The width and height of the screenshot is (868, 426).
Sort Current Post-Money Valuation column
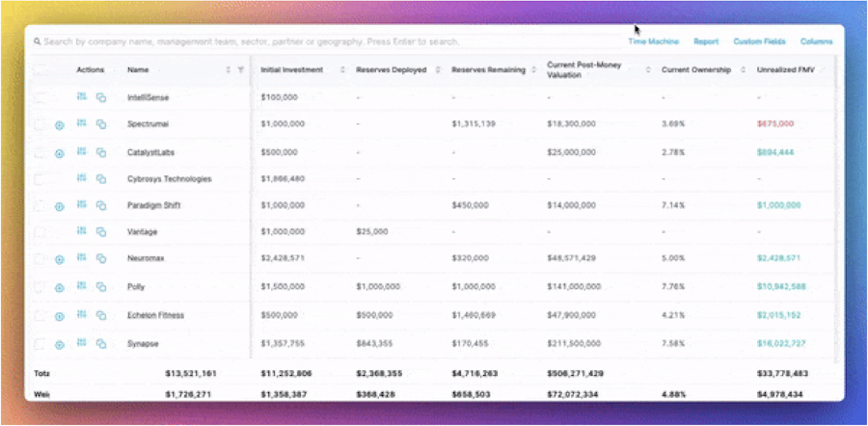[x=648, y=69]
